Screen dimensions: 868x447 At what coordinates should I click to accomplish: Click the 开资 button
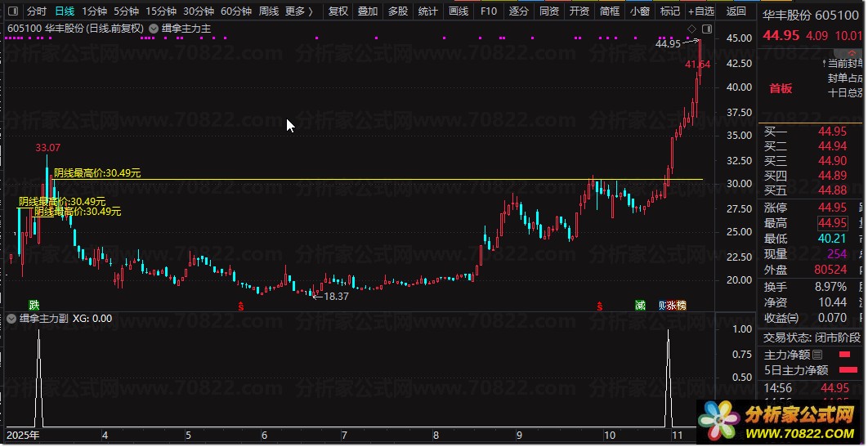[x=579, y=11]
